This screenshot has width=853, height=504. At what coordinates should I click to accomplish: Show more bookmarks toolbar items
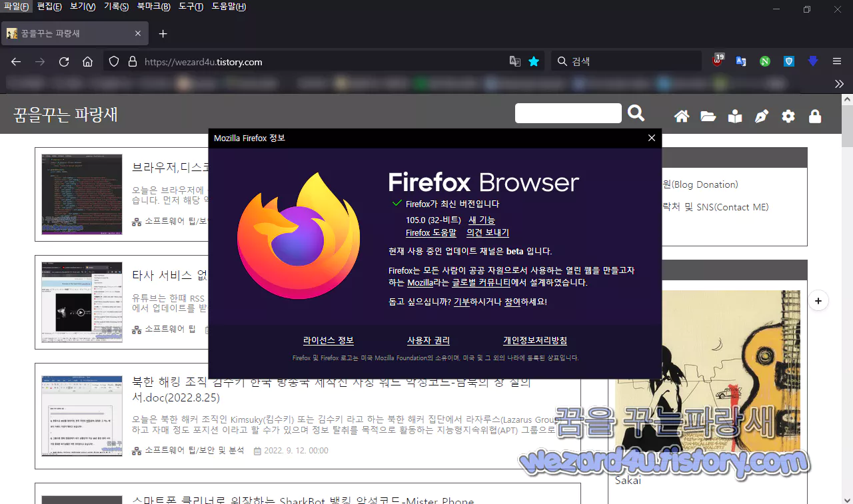pos(839,83)
